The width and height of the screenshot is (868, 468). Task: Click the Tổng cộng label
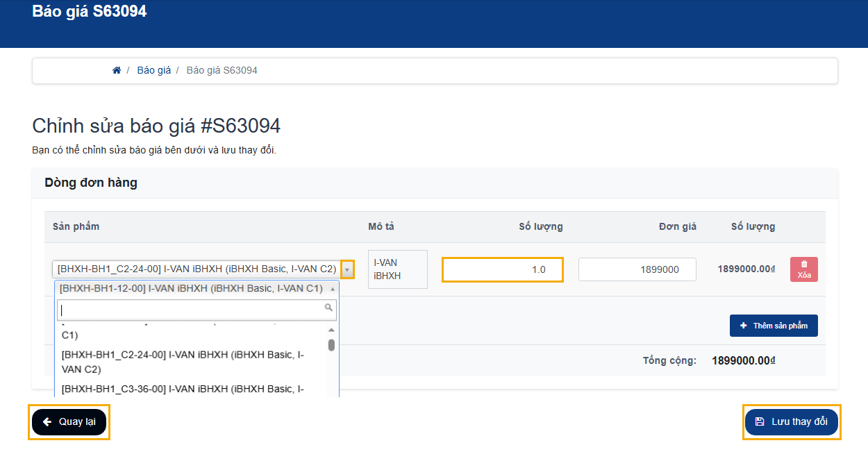click(x=669, y=360)
